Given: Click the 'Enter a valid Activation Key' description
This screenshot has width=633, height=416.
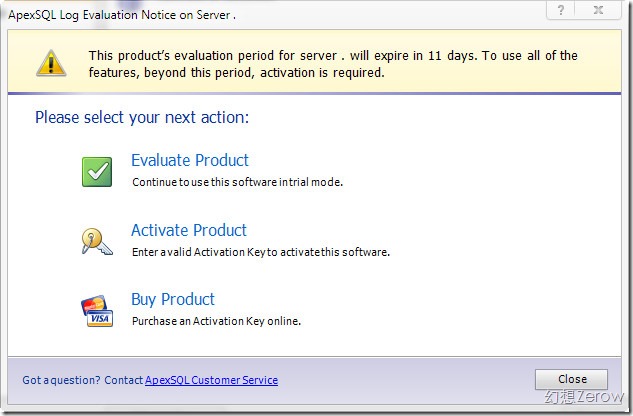Looking at the screenshot, I should (260, 252).
